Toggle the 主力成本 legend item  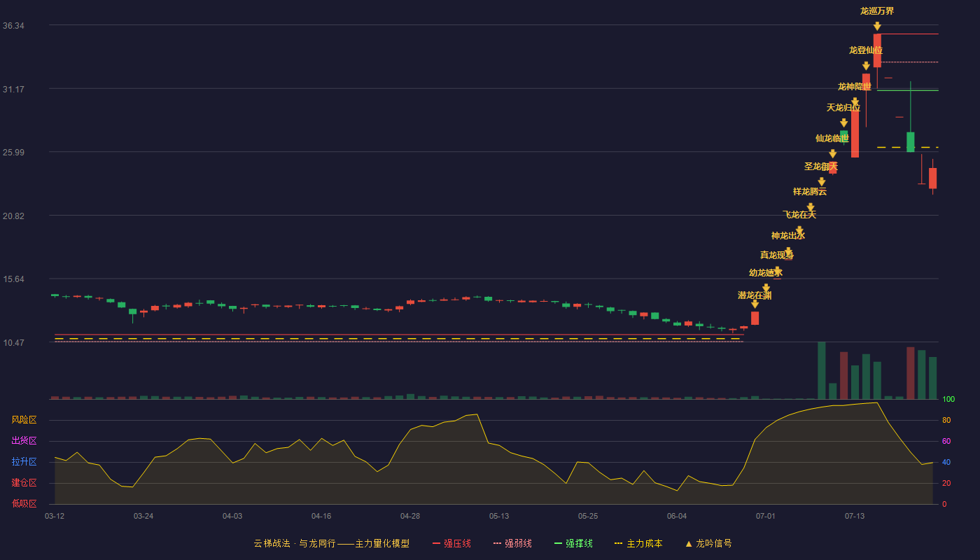pyautogui.click(x=638, y=543)
